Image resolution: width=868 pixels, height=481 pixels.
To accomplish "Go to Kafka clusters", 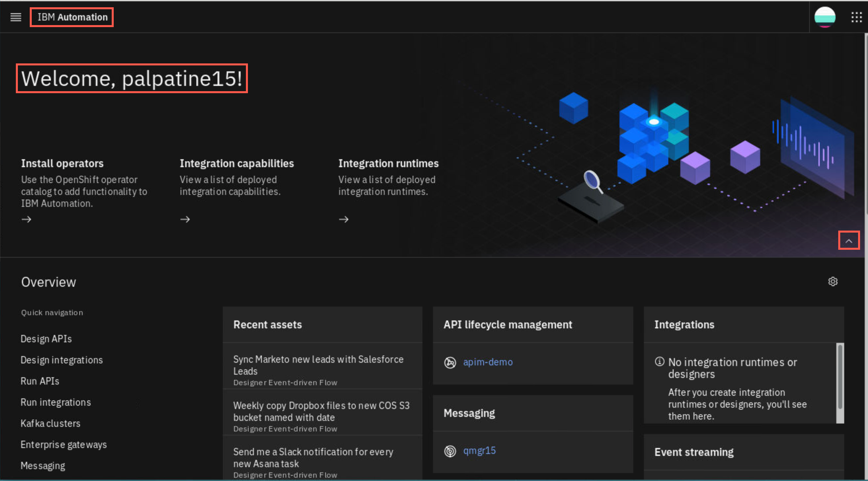I will (50, 423).
